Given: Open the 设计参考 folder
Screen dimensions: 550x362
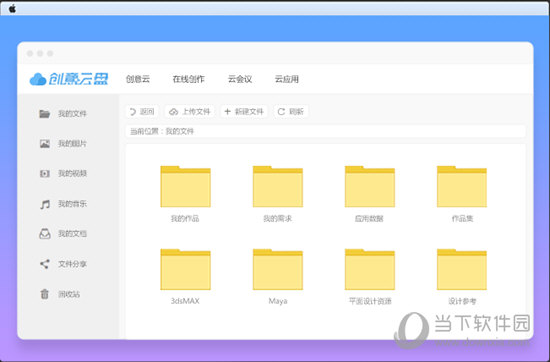Looking at the screenshot, I should tap(462, 269).
